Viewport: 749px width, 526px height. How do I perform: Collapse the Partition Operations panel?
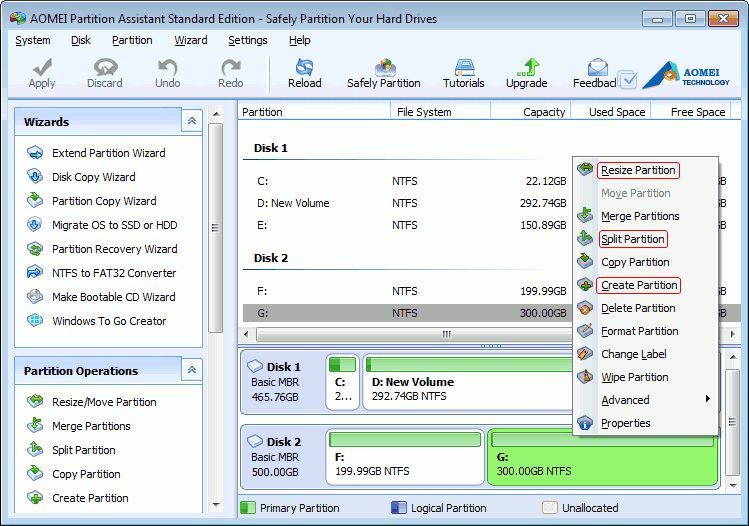(192, 370)
